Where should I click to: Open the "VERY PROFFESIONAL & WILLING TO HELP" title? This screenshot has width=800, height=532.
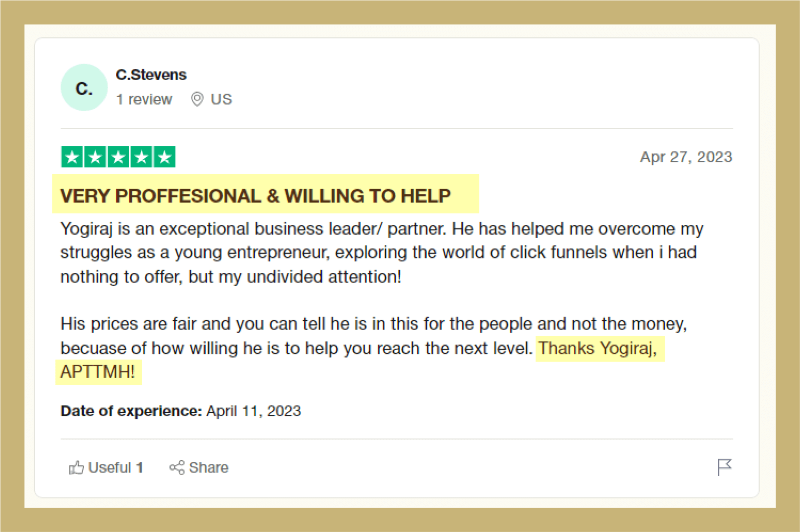255,196
